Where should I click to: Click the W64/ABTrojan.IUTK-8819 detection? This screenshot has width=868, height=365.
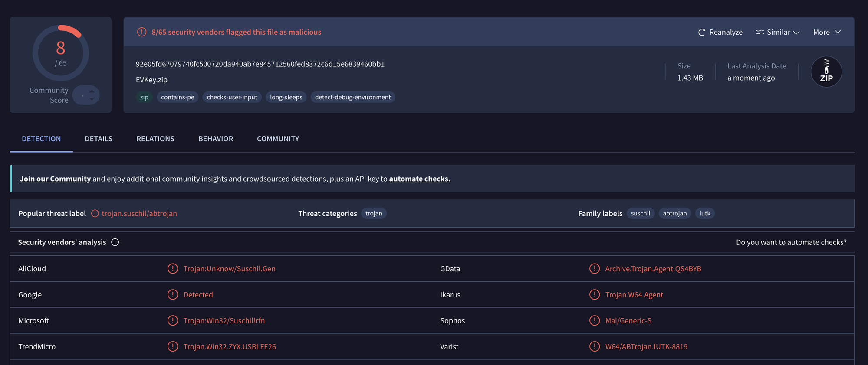coord(646,347)
